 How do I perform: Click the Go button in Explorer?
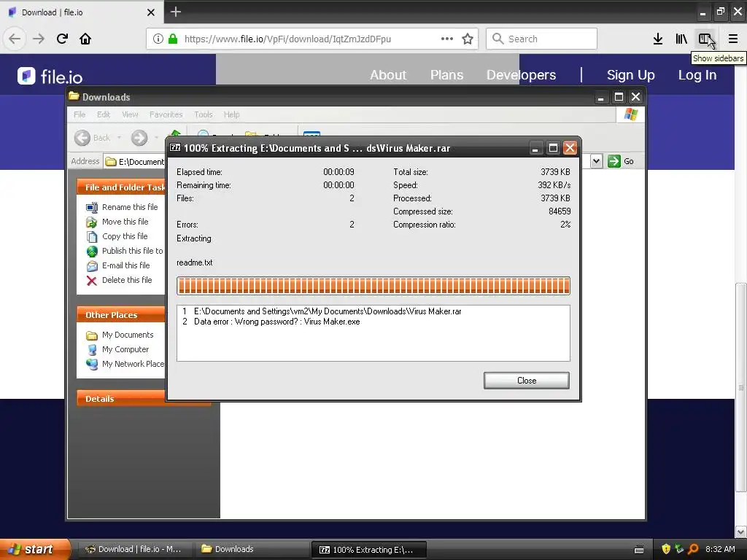coord(621,161)
